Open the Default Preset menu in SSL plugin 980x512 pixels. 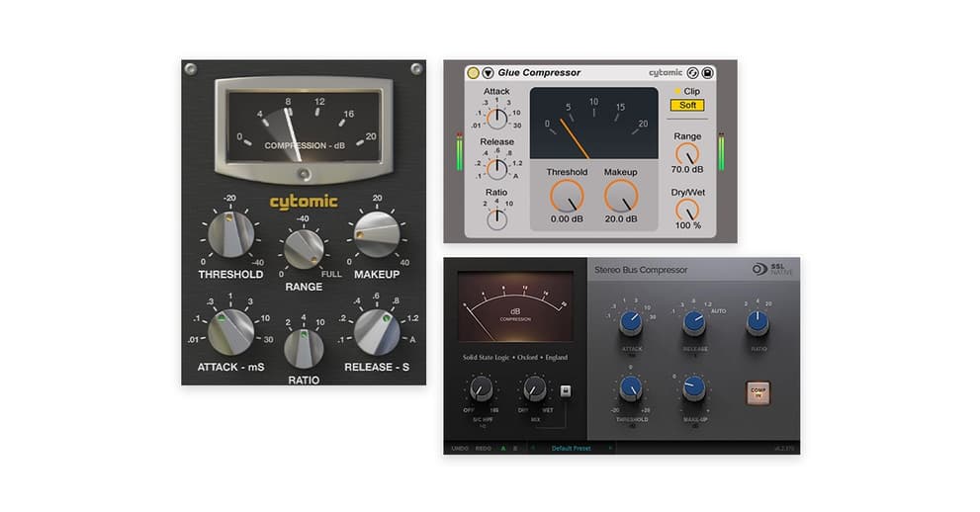point(572,449)
